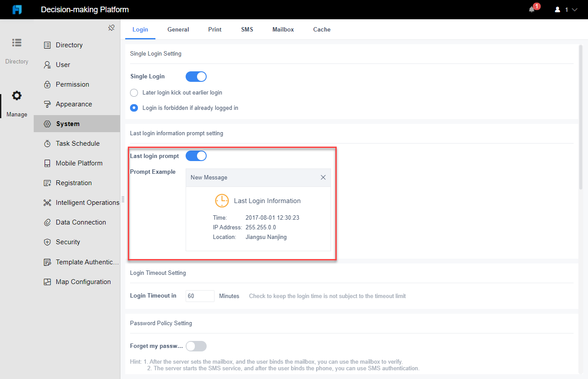Open the Mailbox settings tab
This screenshot has height=379, width=588.
click(283, 29)
